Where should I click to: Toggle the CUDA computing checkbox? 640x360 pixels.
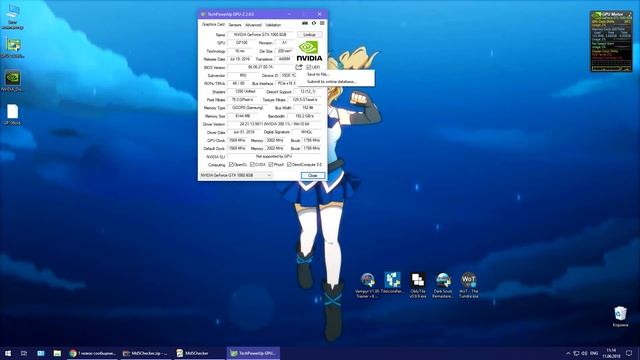click(252, 164)
